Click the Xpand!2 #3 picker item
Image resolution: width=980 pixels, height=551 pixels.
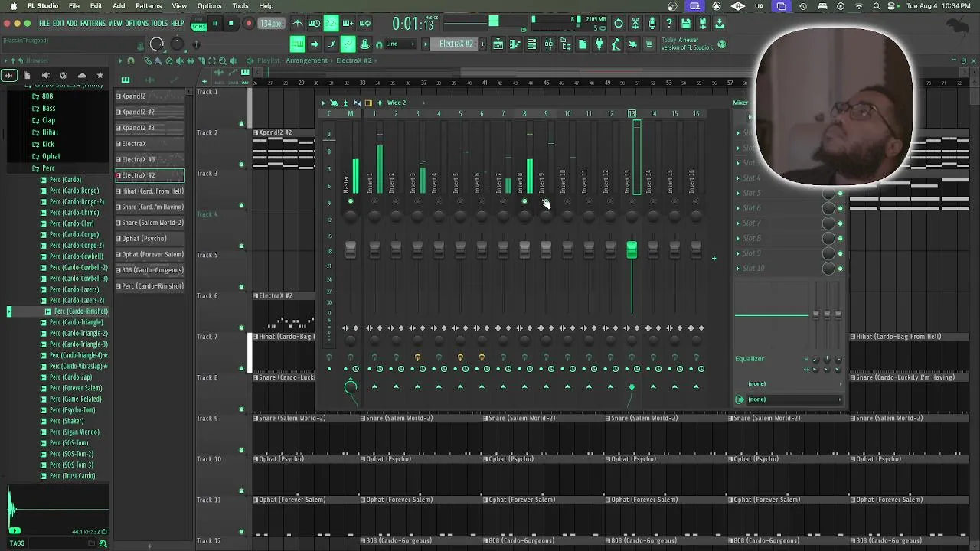coord(150,128)
